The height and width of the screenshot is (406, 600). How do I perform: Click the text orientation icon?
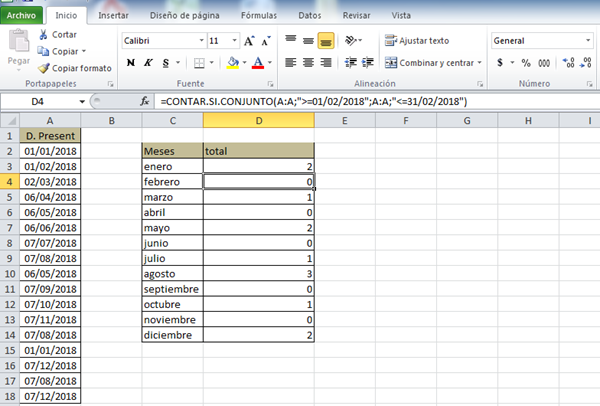coord(352,41)
